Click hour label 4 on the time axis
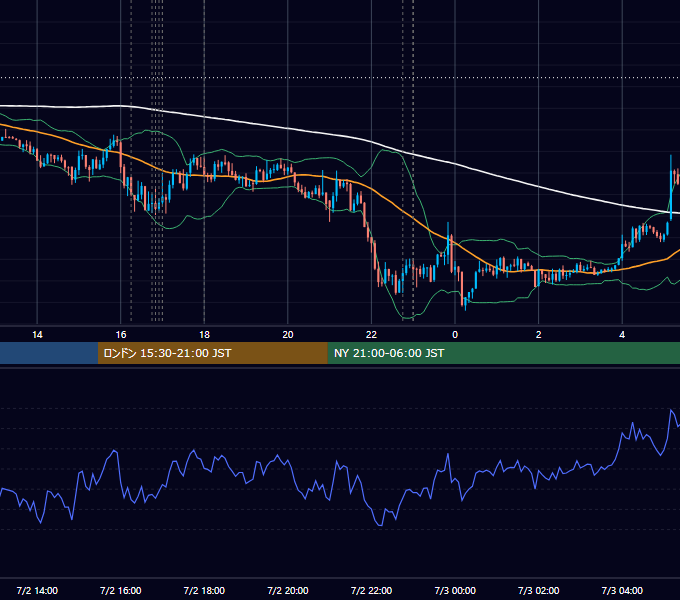Viewport: 680px width, 600px height. pos(622,335)
